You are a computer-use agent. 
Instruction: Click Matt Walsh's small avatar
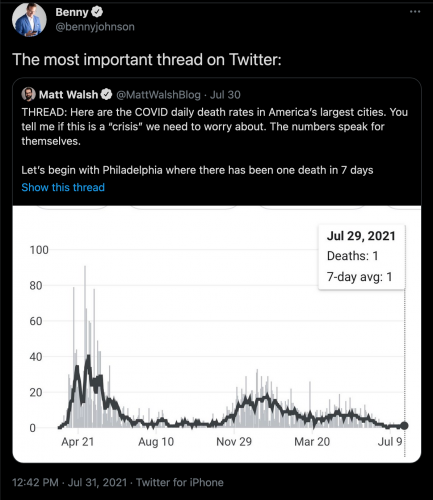[x=29, y=94]
